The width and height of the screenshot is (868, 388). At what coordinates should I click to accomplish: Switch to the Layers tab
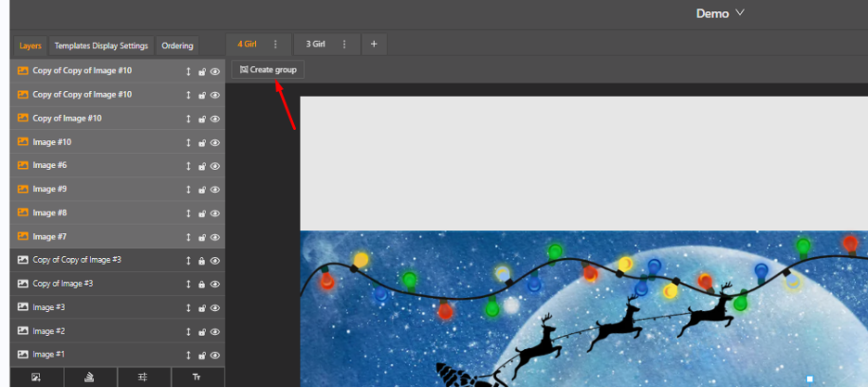pyautogui.click(x=31, y=46)
